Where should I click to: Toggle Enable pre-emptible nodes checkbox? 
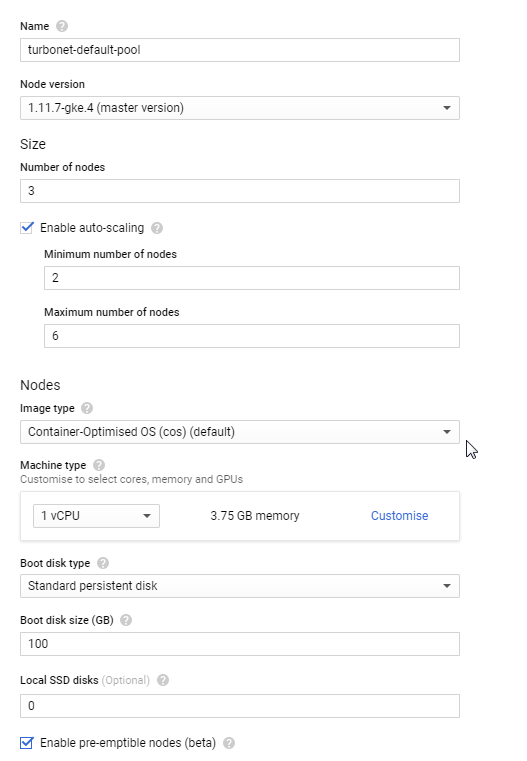point(27,743)
